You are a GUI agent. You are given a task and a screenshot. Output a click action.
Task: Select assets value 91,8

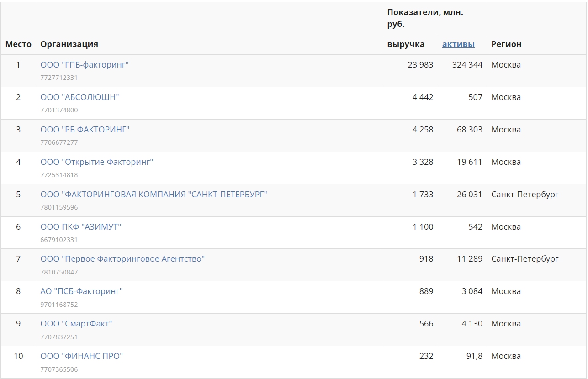point(474,356)
